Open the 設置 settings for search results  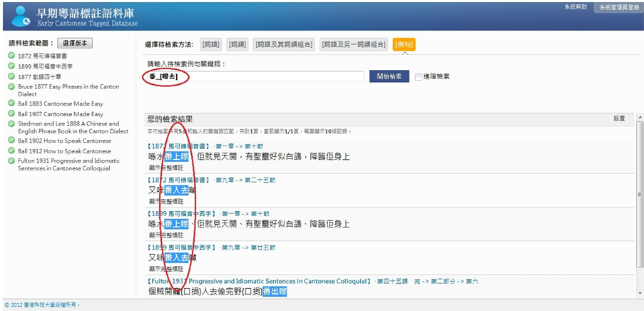[x=619, y=118]
